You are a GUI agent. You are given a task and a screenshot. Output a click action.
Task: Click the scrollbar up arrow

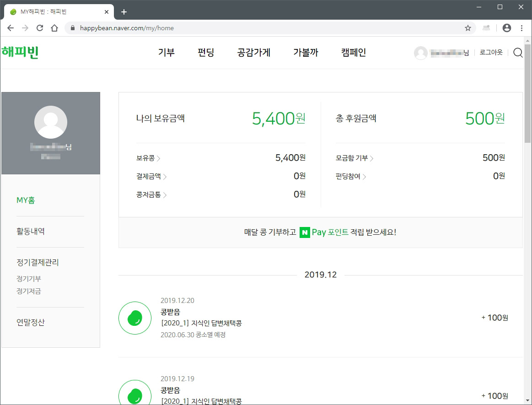point(527,40)
